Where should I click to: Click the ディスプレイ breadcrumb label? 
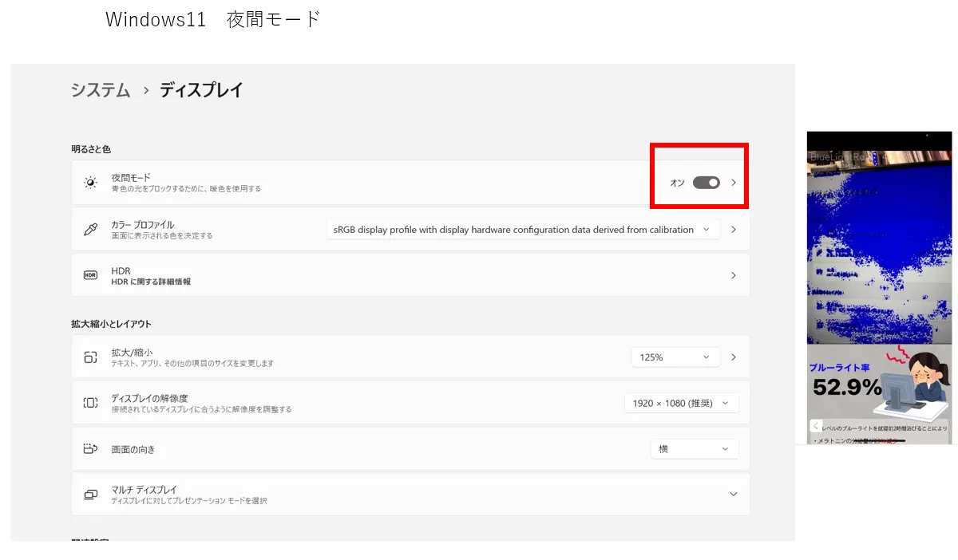(x=201, y=90)
